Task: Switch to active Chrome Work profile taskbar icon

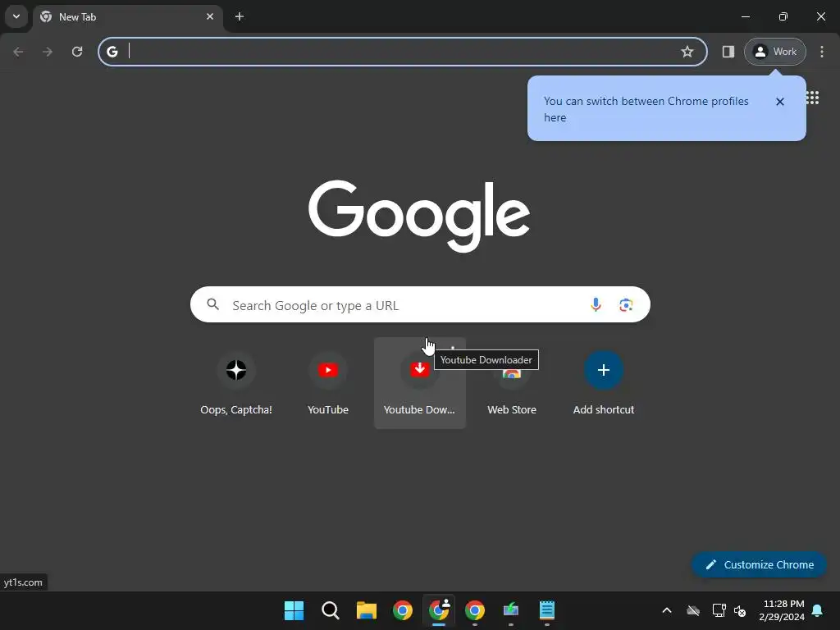Action: tap(439, 610)
